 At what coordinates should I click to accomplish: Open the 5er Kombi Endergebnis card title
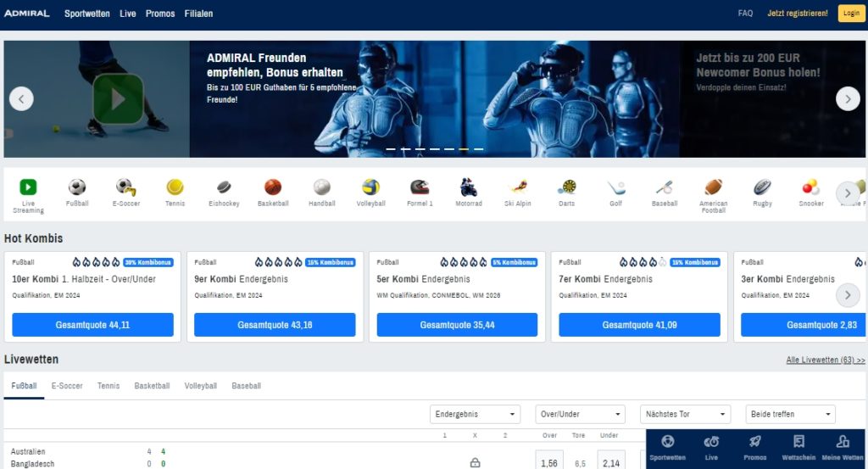click(424, 279)
